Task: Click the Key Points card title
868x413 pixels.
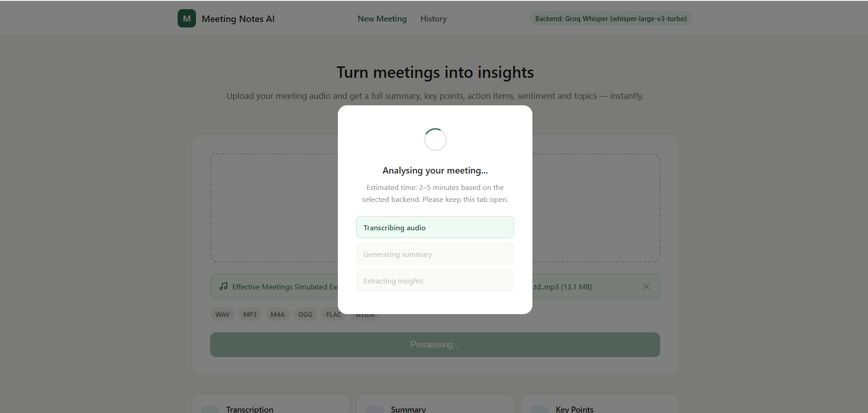Action: [575, 409]
